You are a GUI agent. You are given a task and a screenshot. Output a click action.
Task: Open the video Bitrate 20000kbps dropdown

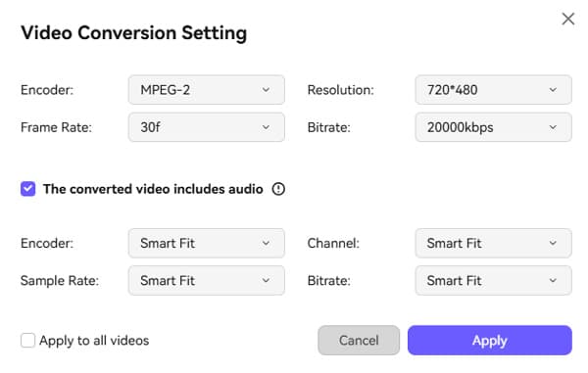pyautogui.click(x=494, y=127)
